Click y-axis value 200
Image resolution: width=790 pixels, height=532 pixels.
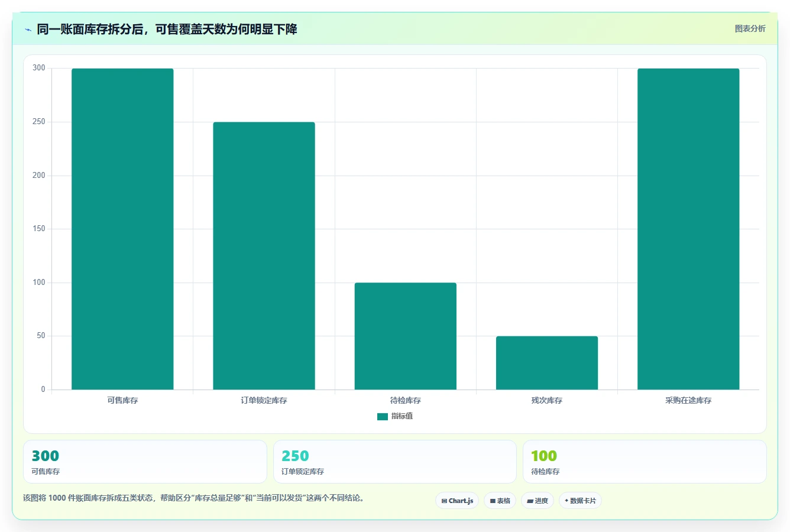(x=39, y=176)
